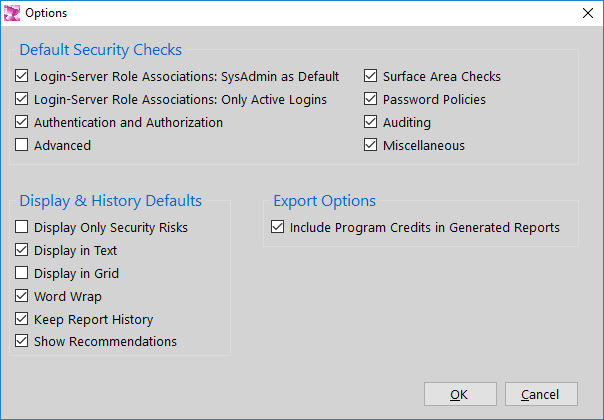Close the Options dialog window
Viewport: 604px width, 420px height.
[588, 13]
